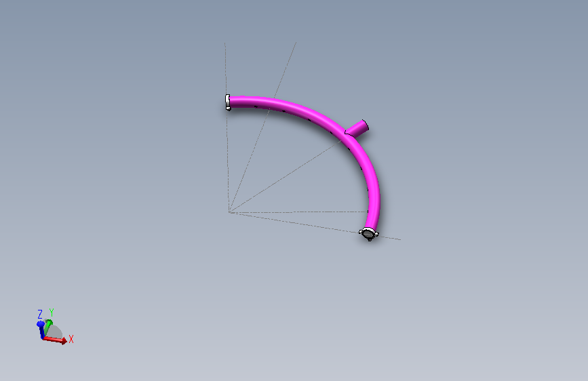Pick the gray flange at the pipe's lower end
Viewport: 588px width, 381px height.
click(x=369, y=234)
